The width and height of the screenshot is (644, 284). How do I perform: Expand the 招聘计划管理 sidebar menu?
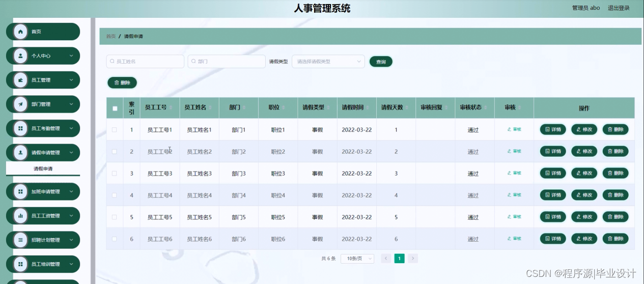click(43, 240)
